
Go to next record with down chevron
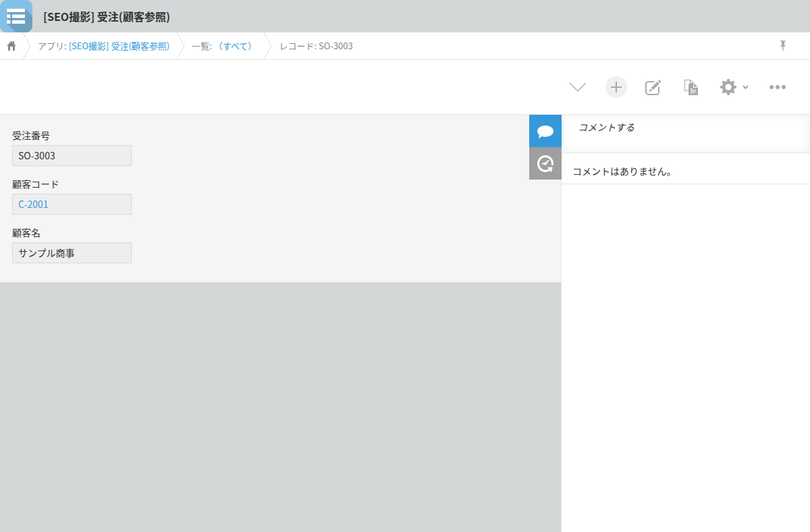578,87
